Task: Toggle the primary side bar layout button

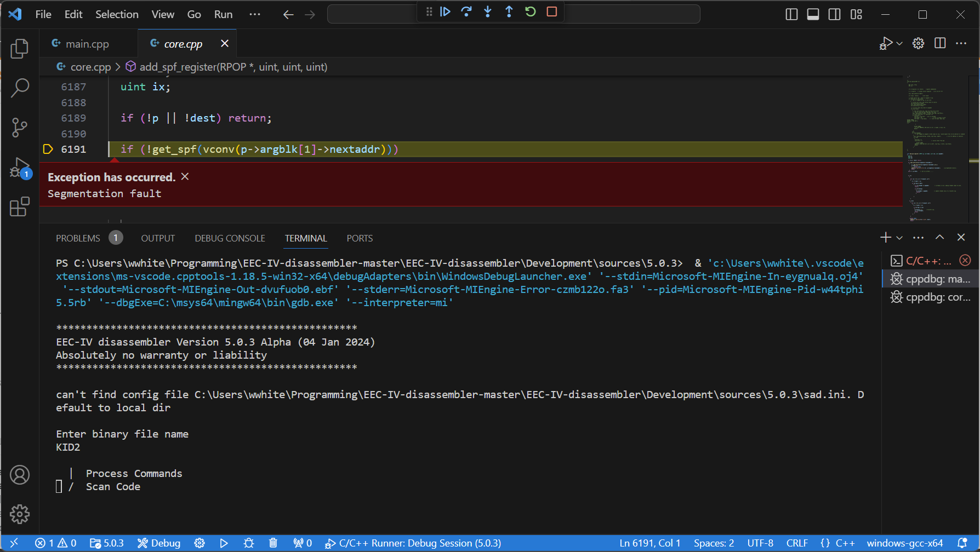Action: pyautogui.click(x=791, y=15)
